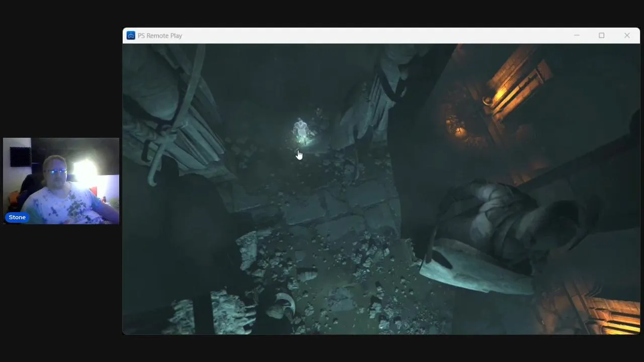Click the PS Remote Play window title
644x362 pixels.
[160, 36]
